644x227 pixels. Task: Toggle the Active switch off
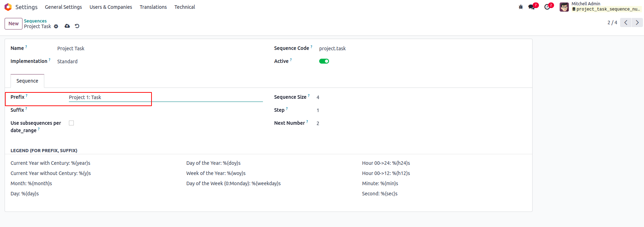click(324, 61)
